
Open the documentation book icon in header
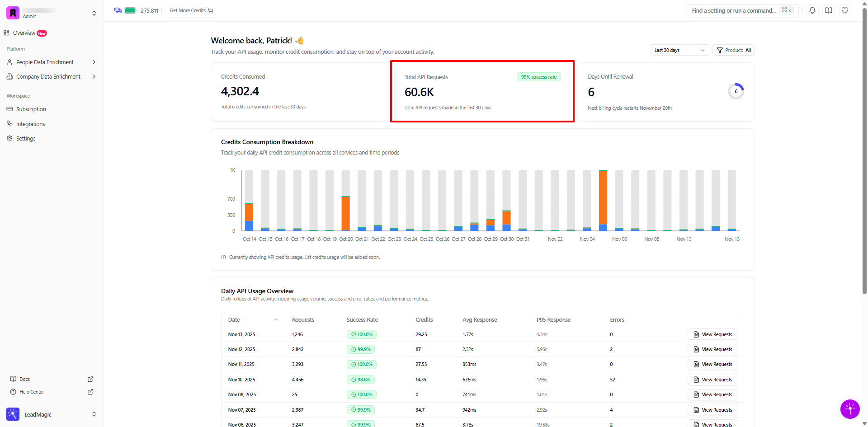[x=829, y=10]
